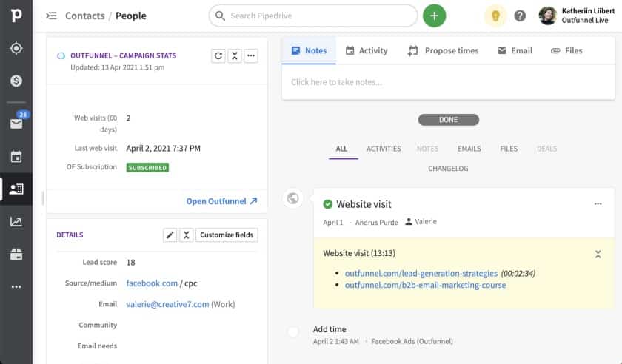Screen dimensions: 622x364
Task: Filter timeline by EMAILS
Action: click(469, 149)
